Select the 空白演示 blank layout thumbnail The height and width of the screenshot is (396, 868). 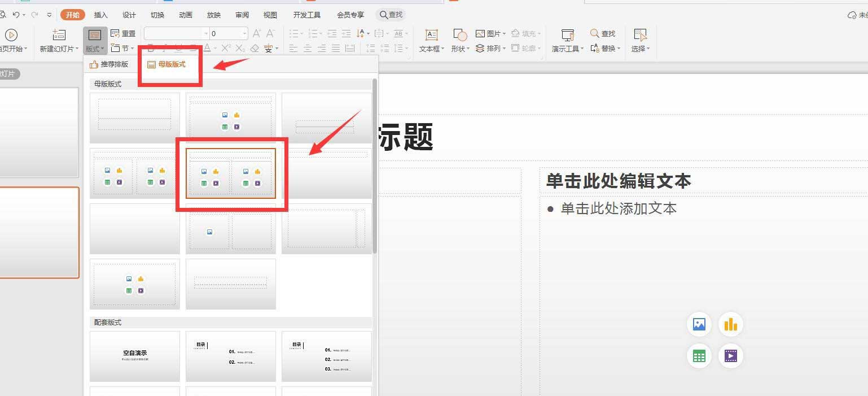coord(134,356)
